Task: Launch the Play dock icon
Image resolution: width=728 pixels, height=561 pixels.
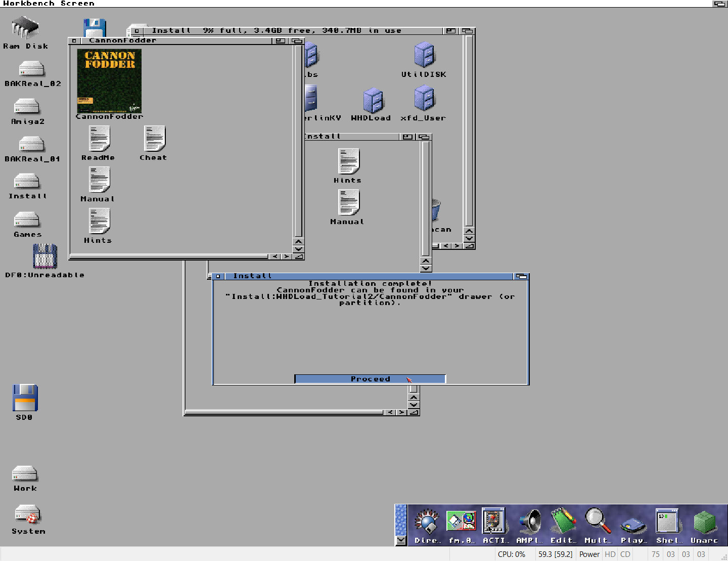Action: 633,525
